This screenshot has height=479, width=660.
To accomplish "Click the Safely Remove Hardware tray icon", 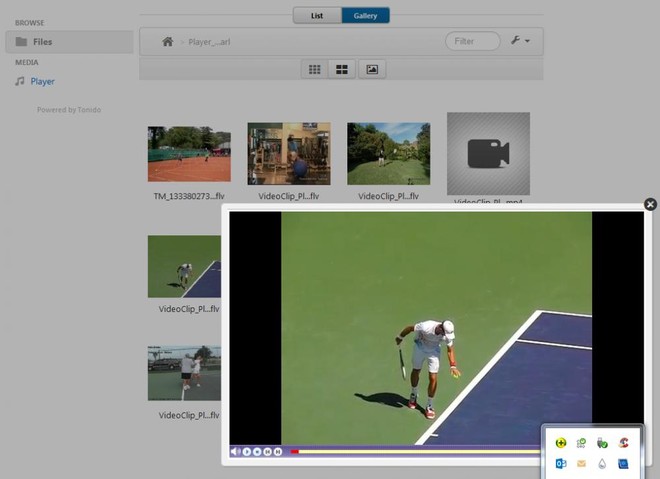I will tap(602, 442).
